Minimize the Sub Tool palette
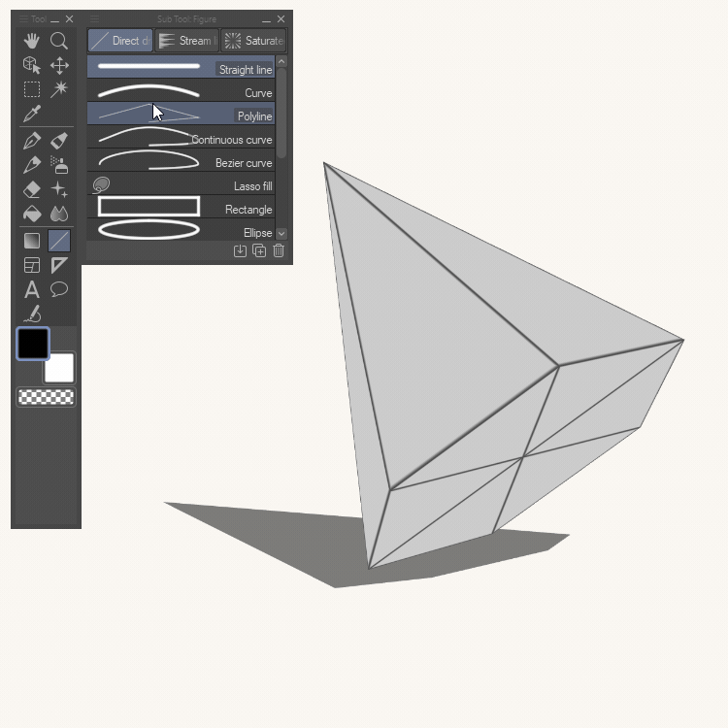 coord(266,19)
